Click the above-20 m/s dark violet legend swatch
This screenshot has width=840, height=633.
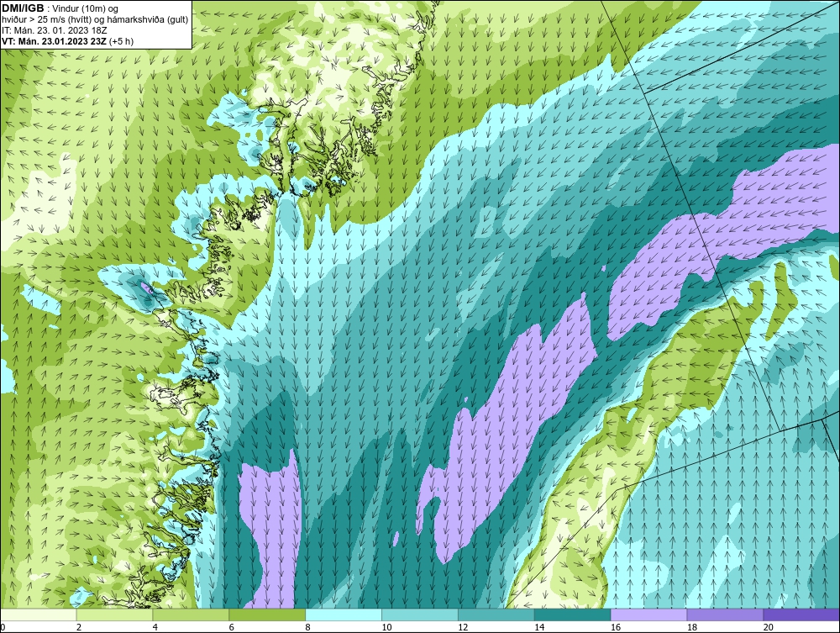(x=801, y=615)
